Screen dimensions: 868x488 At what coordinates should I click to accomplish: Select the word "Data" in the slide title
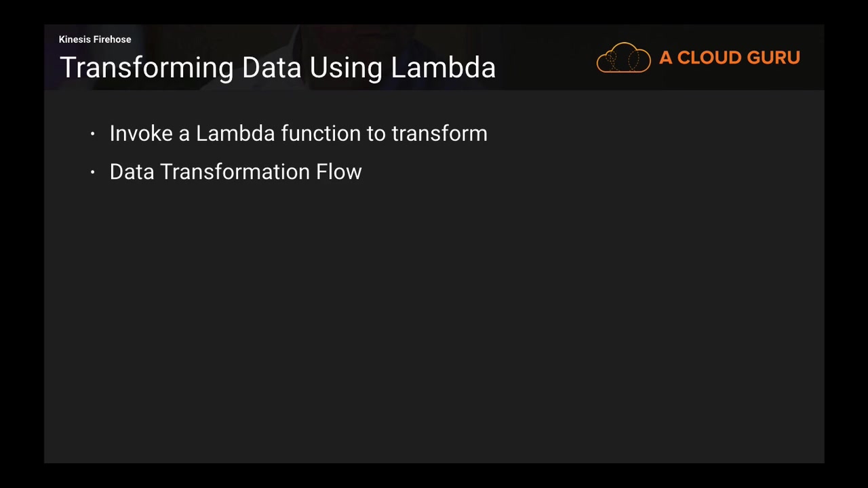pyautogui.click(x=272, y=68)
